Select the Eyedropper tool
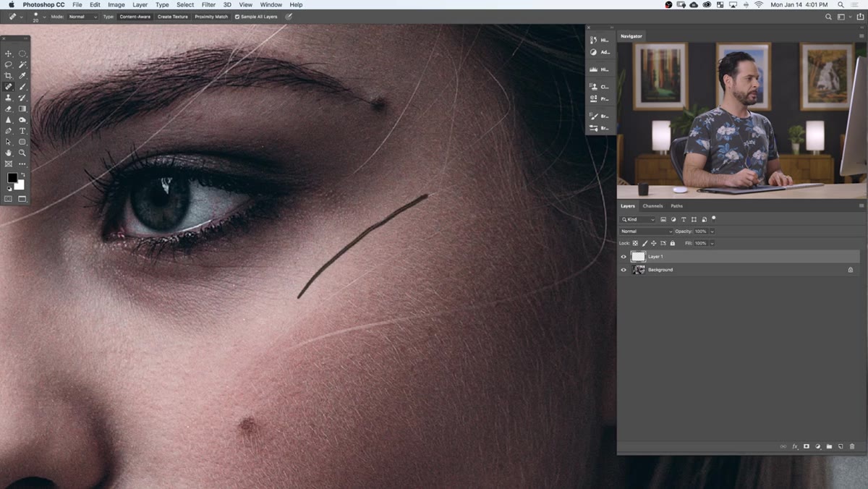868x489 pixels. (x=22, y=75)
